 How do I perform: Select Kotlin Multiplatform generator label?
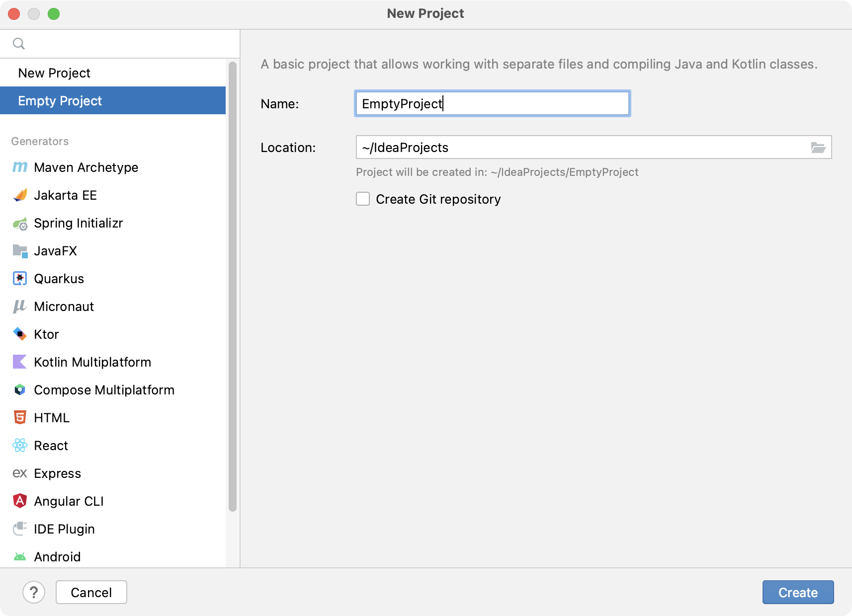(x=92, y=362)
